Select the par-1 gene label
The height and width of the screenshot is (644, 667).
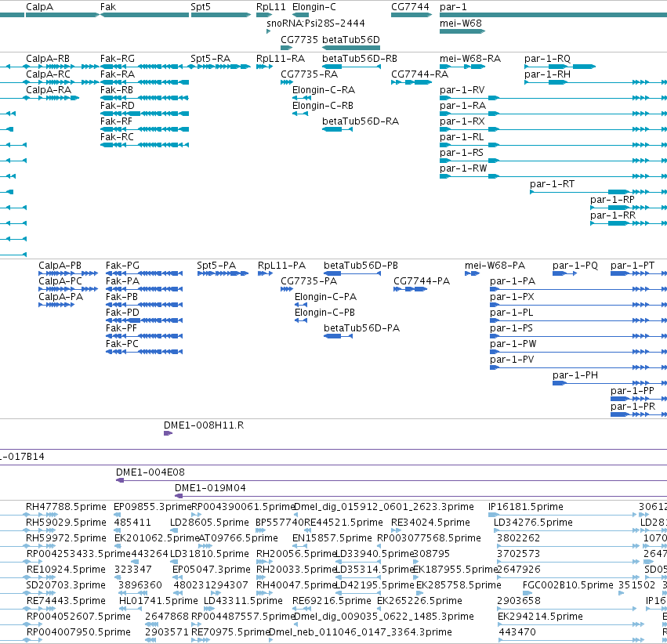pyautogui.click(x=453, y=7)
